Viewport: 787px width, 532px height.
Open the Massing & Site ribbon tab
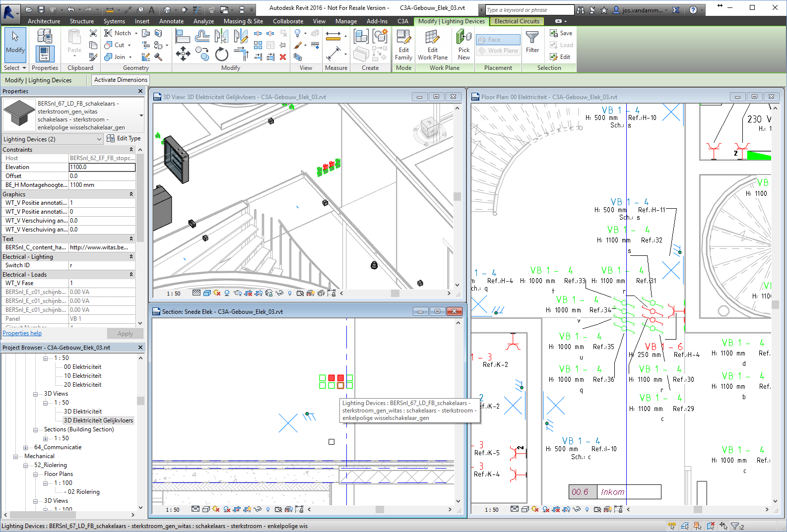tap(243, 21)
